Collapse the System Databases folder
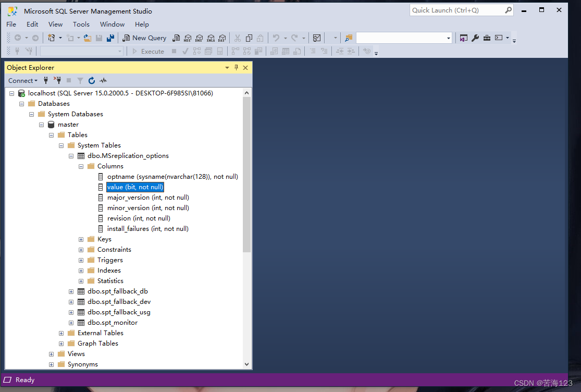Screen dimensions: 581x392 point(31,114)
